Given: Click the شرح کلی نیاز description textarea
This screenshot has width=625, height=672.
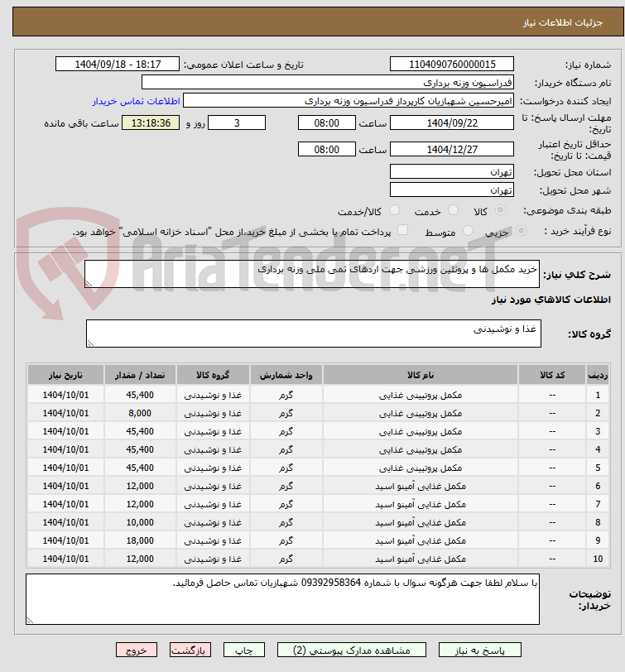Looking at the screenshot, I should click(312, 274).
